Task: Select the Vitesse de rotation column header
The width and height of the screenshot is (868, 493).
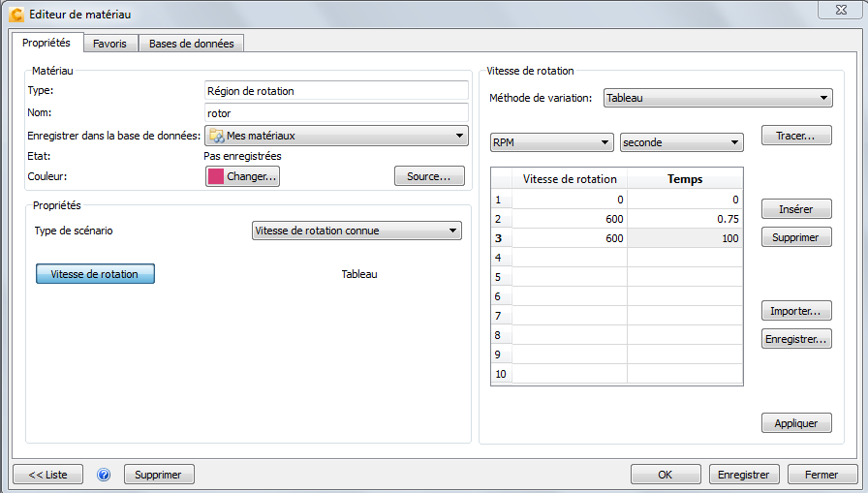Action: tap(570, 179)
